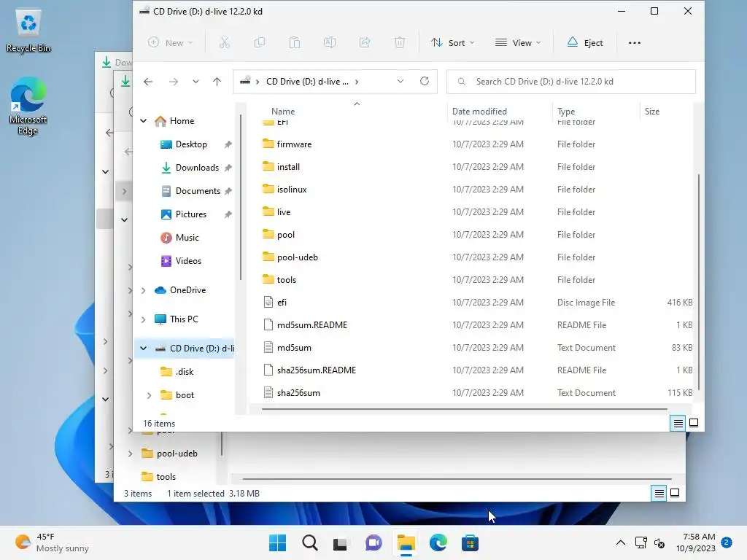This screenshot has height=560, width=747.
Task: Open address bar history dropdown
Action: 400,82
